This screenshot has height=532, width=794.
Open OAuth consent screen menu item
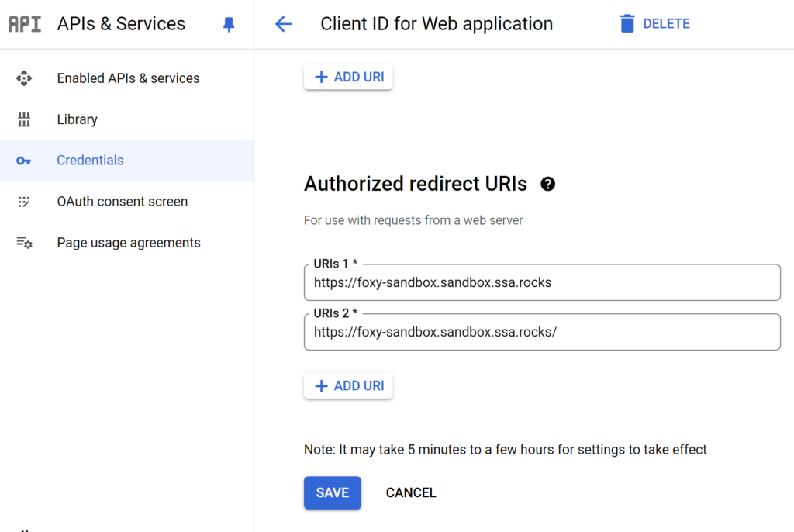[122, 202]
